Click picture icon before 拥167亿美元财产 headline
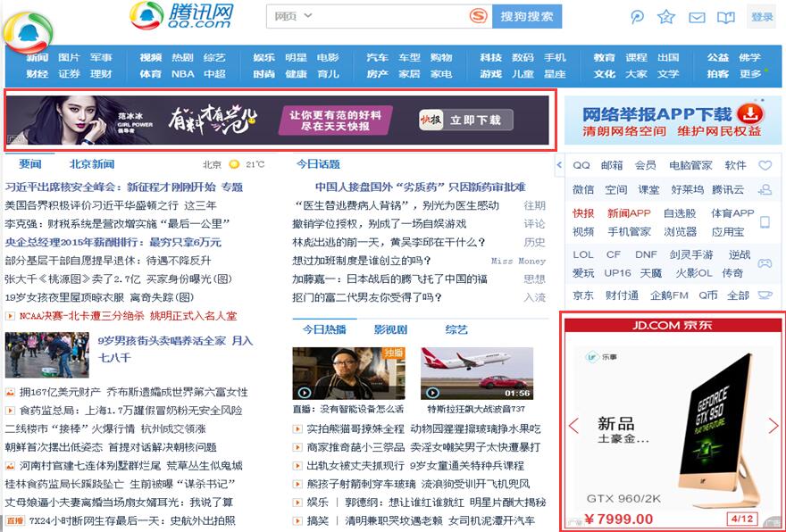 point(10,392)
